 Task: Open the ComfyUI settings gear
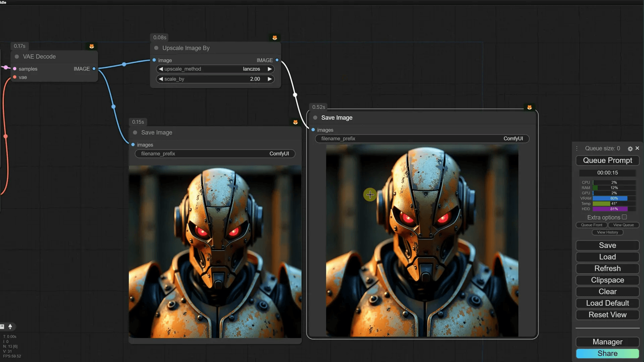pyautogui.click(x=630, y=148)
